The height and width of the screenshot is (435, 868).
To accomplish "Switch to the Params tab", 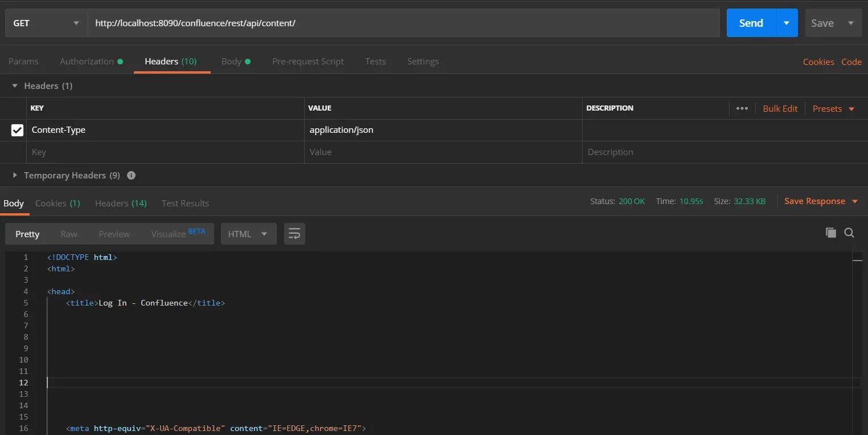I will pos(23,61).
